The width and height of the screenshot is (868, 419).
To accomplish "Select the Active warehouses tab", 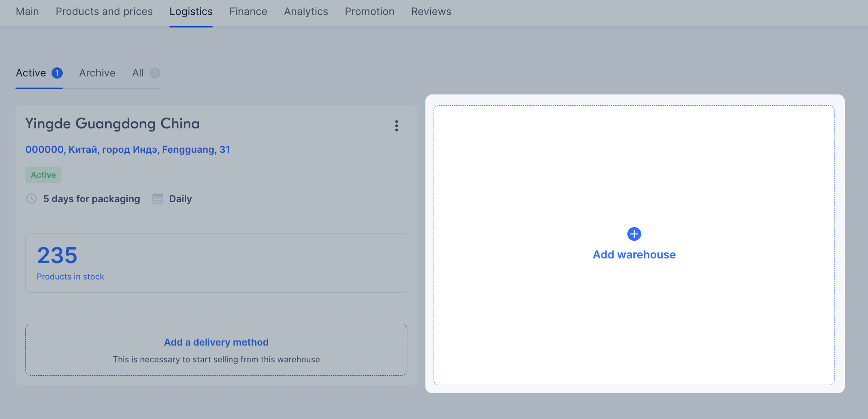I will point(31,73).
